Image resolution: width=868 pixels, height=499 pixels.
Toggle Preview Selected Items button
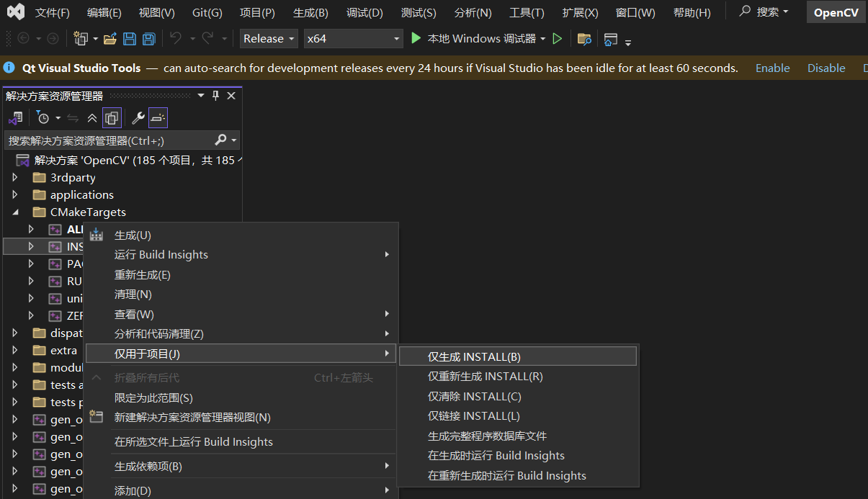point(158,117)
